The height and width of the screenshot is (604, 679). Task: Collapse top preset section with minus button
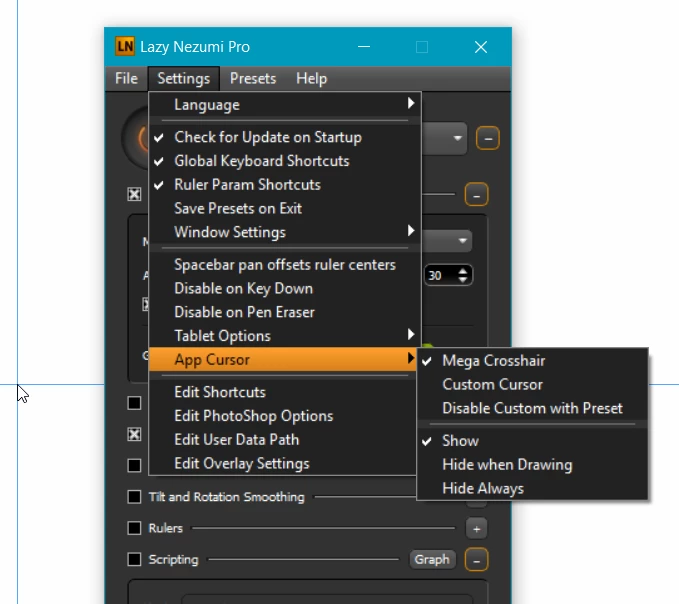488,138
